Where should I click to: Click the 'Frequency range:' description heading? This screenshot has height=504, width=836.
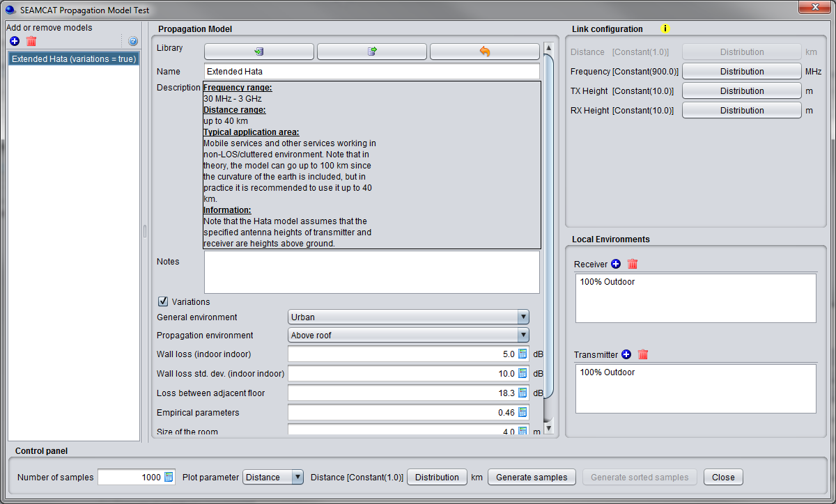click(238, 88)
